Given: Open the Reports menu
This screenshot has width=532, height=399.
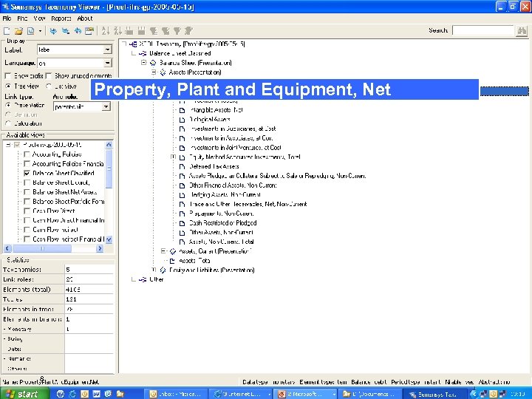Looking at the screenshot, I should coord(61,18).
